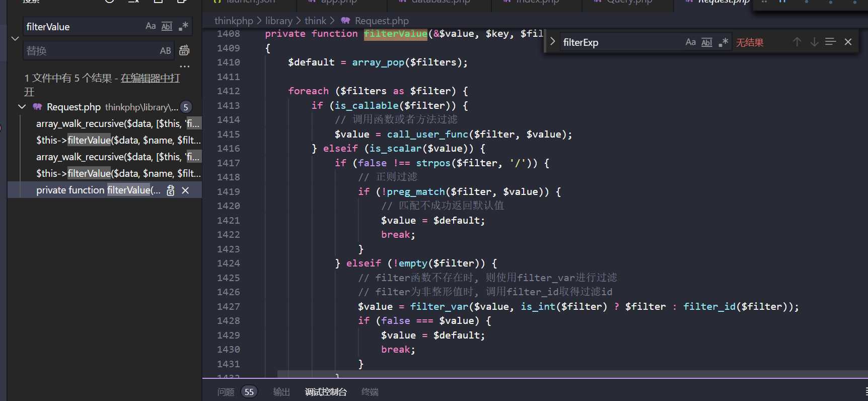Screen dimensions: 868x401
Task: Collapse the replace row chevron in search panel
Action: (15, 38)
